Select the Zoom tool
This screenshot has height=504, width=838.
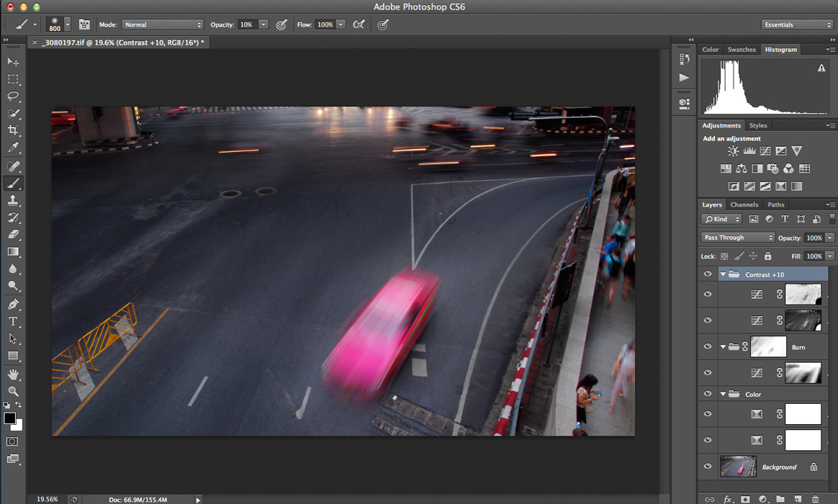(x=13, y=391)
